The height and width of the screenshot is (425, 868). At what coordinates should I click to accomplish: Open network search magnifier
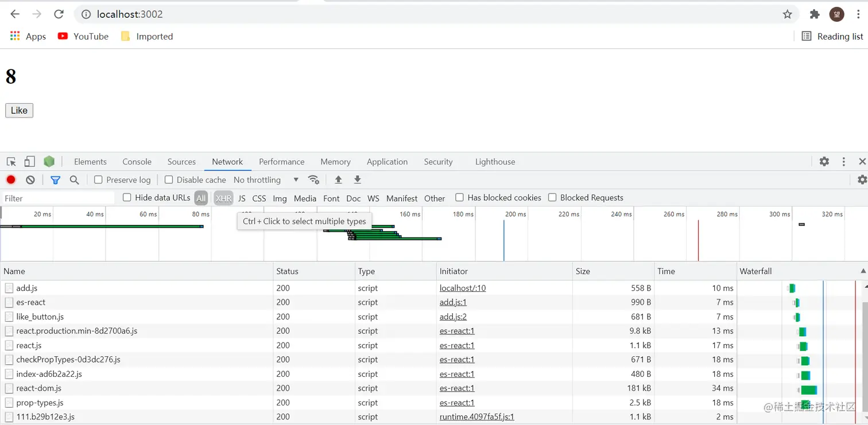click(74, 180)
